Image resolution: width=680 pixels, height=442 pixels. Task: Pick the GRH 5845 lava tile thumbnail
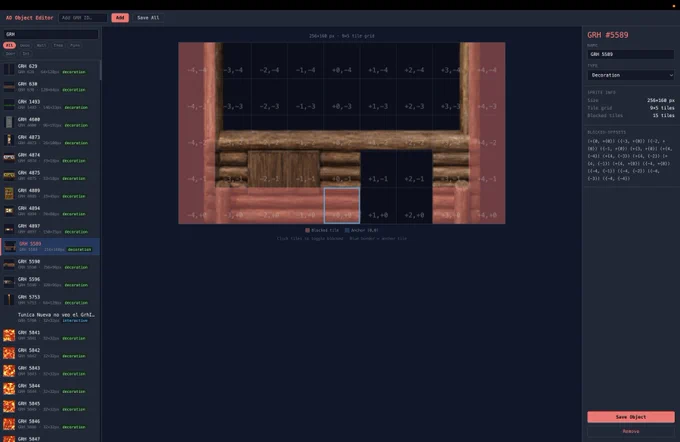[x=9, y=406]
